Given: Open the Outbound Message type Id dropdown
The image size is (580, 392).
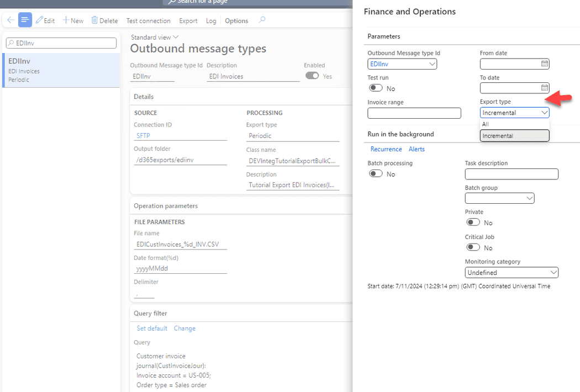Looking at the screenshot, I should point(433,63).
